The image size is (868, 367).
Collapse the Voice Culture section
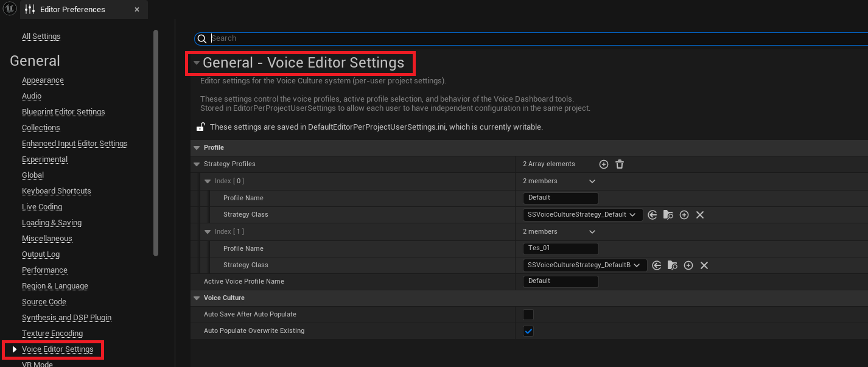click(x=197, y=298)
